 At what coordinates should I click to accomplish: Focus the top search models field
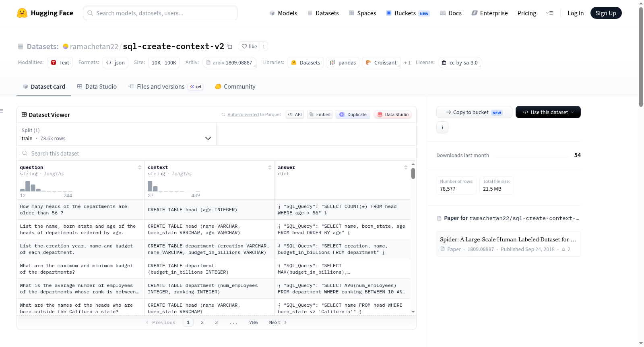point(160,13)
